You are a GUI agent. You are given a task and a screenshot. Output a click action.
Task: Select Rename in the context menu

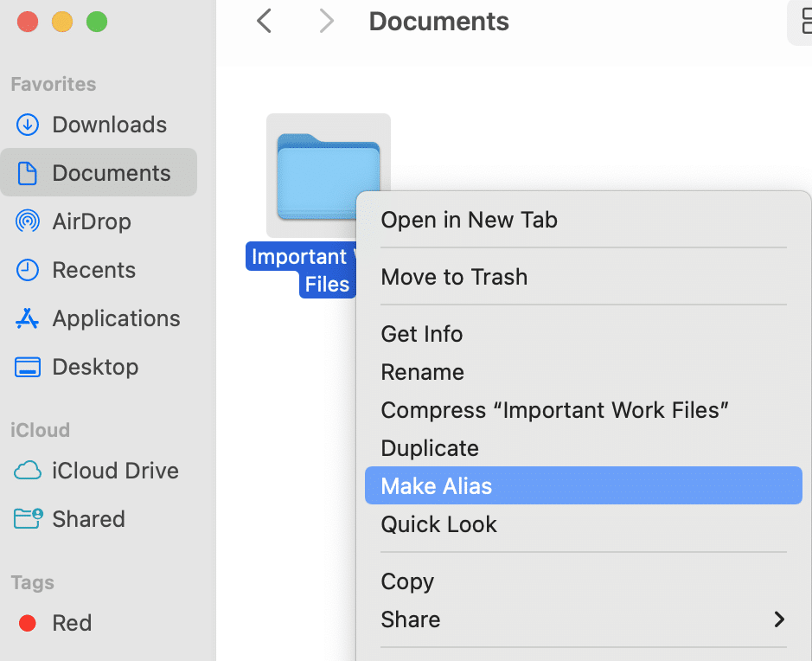422,372
